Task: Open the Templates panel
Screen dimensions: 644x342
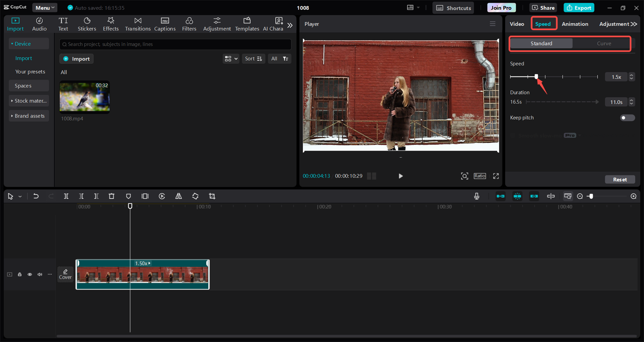Action: (247, 24)
